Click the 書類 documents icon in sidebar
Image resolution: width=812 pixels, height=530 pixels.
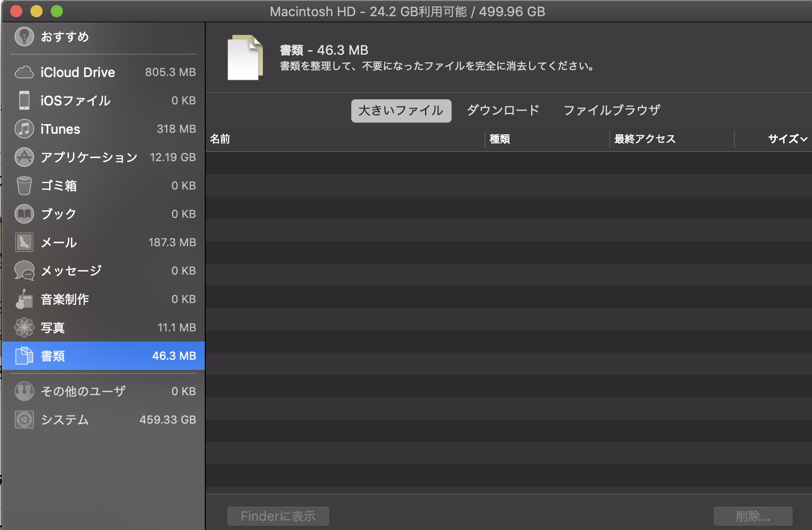pyautogui.click(x=24, y=356)
